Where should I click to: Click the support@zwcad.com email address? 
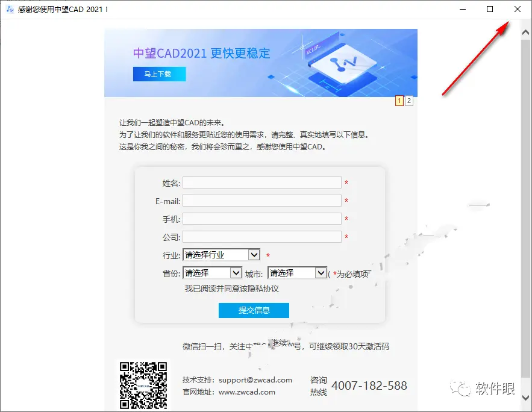click(x=255, y=380)
